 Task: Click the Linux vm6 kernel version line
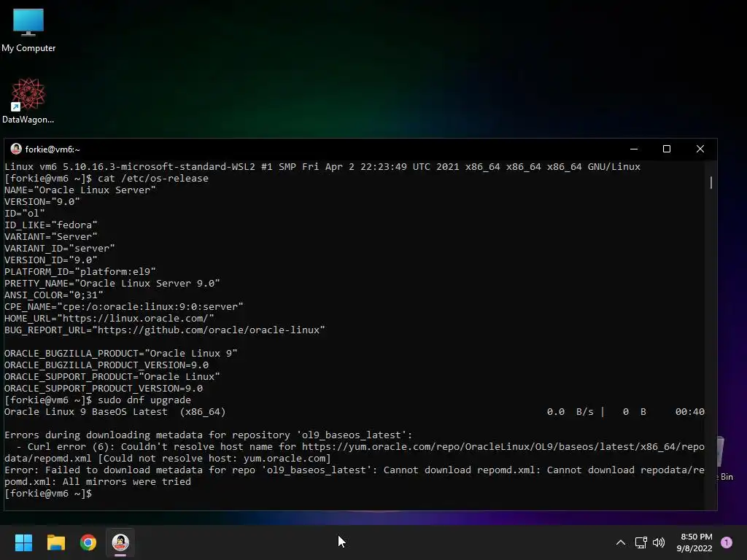[322, 167]
